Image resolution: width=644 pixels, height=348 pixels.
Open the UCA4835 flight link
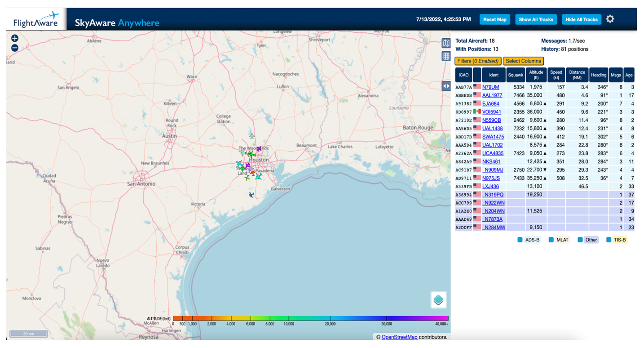[493, 153]
